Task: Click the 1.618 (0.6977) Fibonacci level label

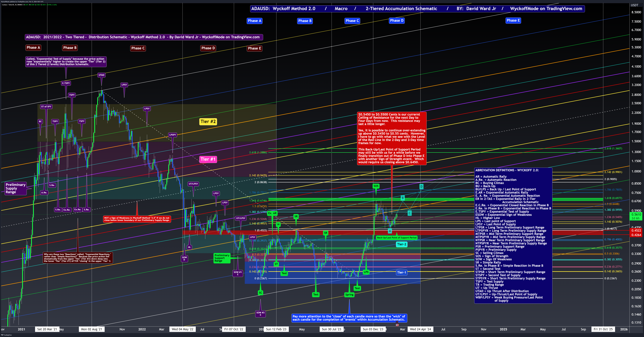Action: (613, 198)
